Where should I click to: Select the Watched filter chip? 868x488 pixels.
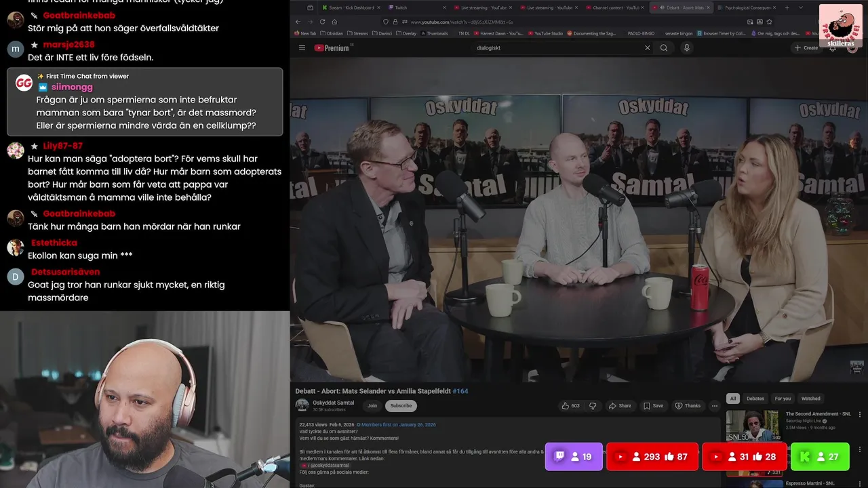[810, 399]
